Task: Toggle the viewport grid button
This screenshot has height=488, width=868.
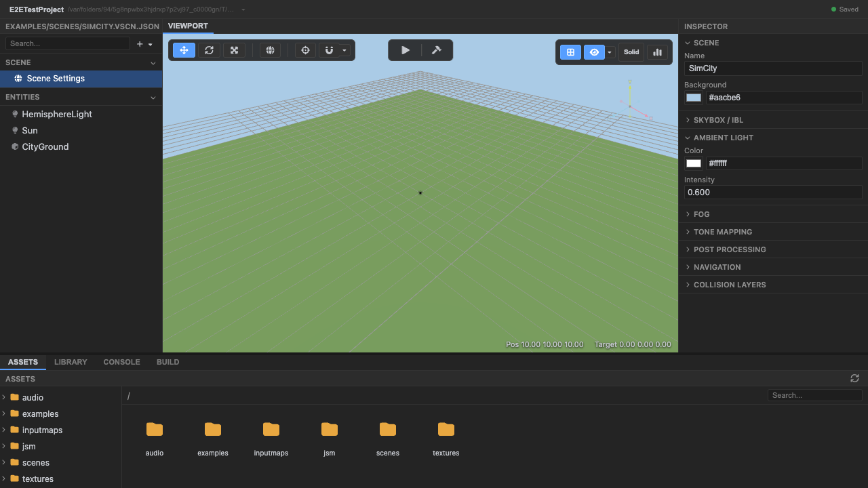Action: coord(570,52)
